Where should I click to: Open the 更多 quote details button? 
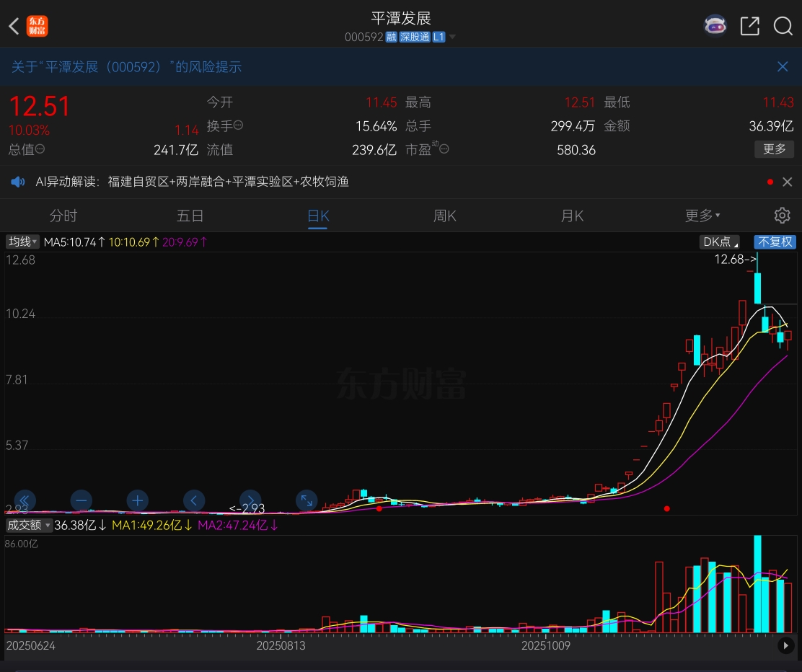coord(775,149)
